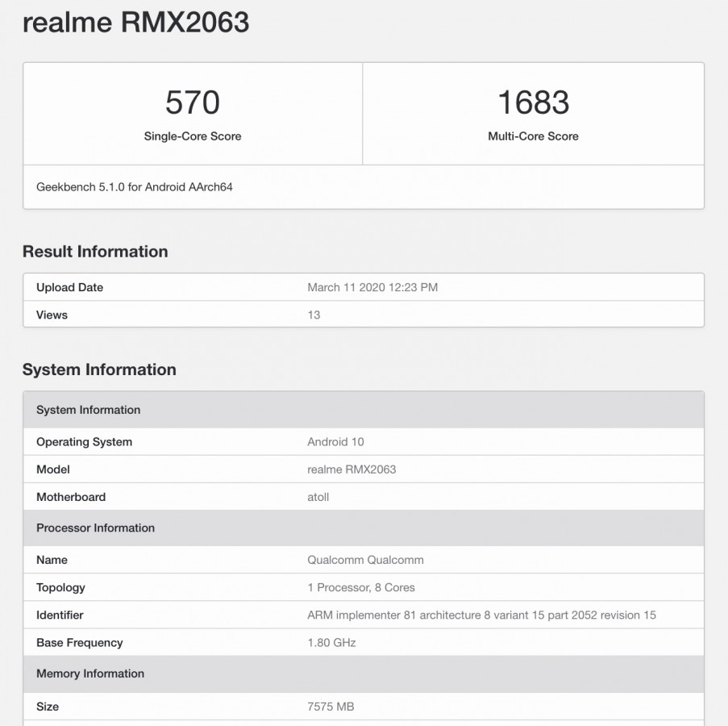Select the Topology label
728x726 pixels.
tap(60, 587)
